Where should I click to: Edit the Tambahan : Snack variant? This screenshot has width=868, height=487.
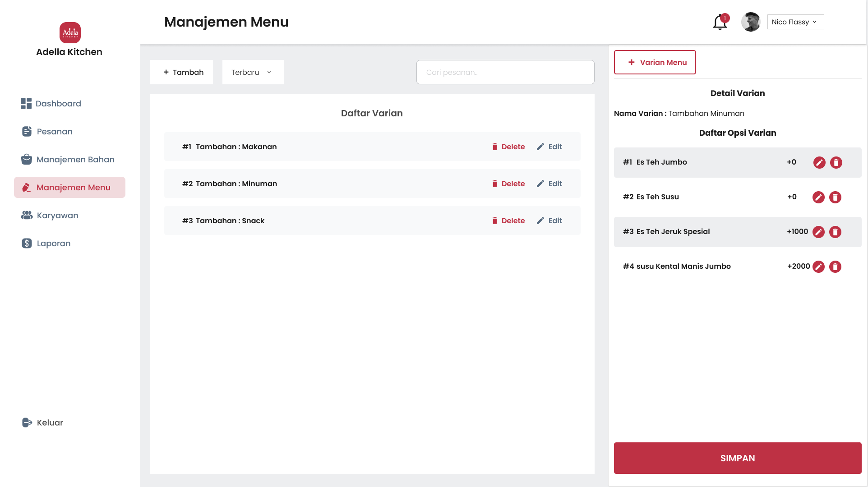(549, 221)
